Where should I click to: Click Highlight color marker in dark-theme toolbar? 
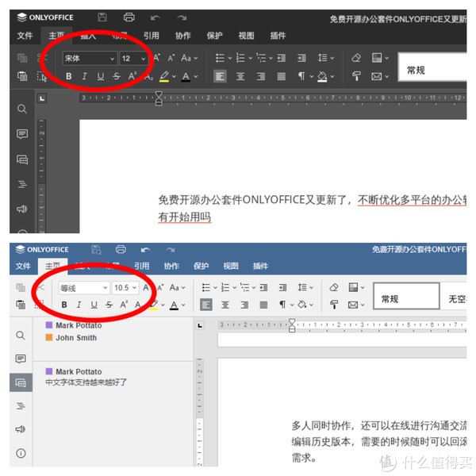click(x=164, y=76)
